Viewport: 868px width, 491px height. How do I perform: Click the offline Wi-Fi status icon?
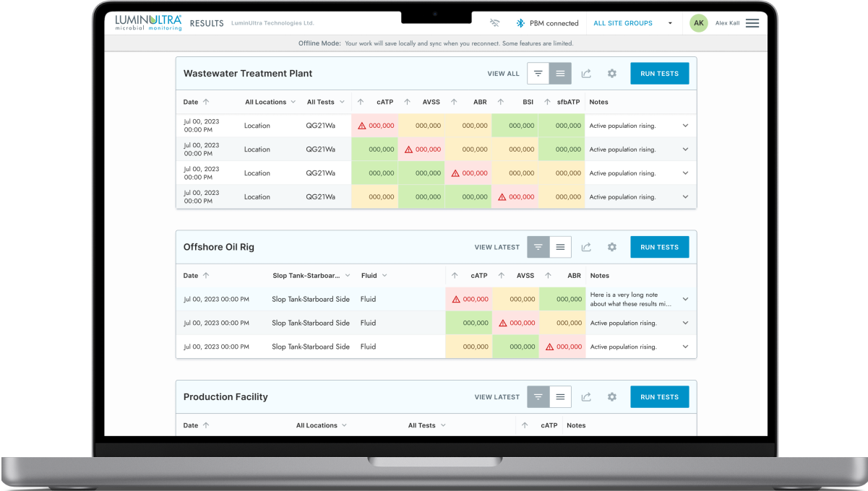[494, 23]
